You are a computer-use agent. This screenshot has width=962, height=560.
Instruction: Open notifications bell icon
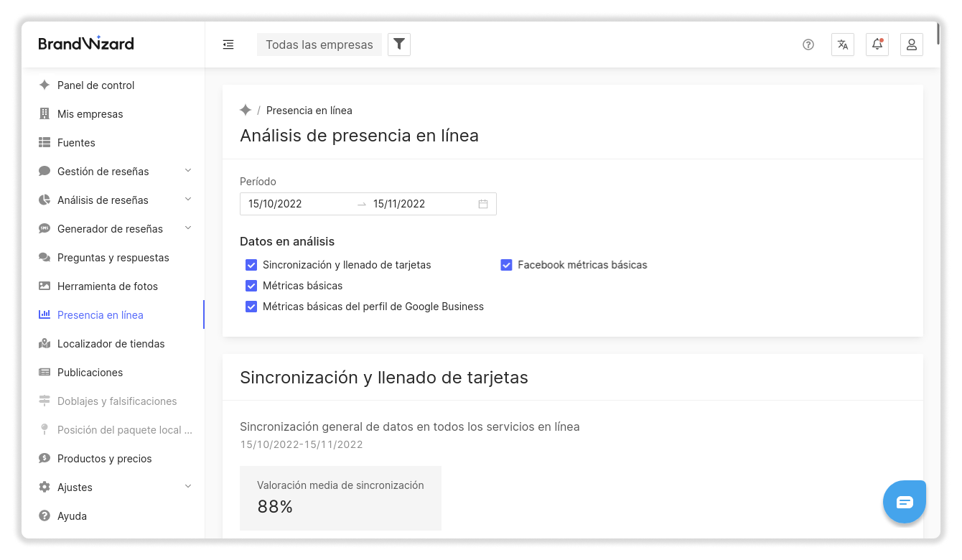pyautogui.click(x=877, y=45)
